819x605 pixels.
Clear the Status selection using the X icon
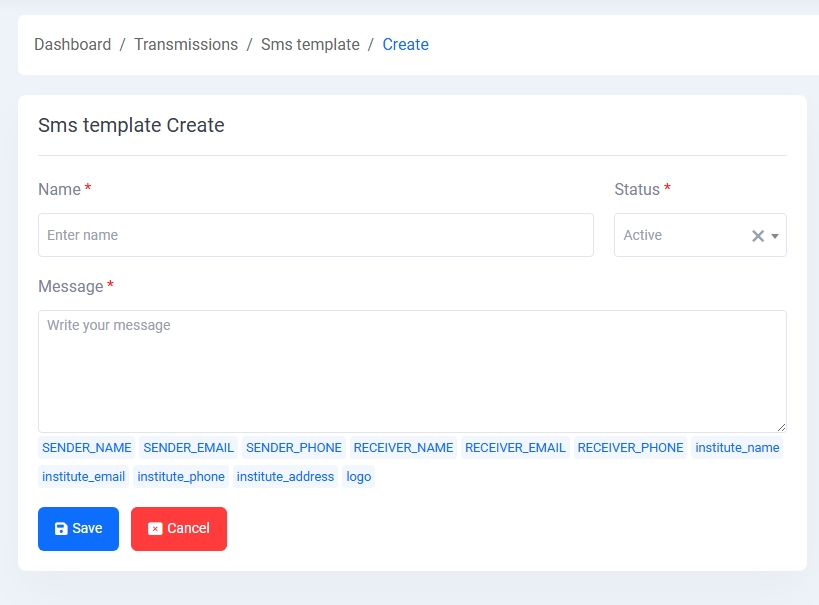coord(756,235)
